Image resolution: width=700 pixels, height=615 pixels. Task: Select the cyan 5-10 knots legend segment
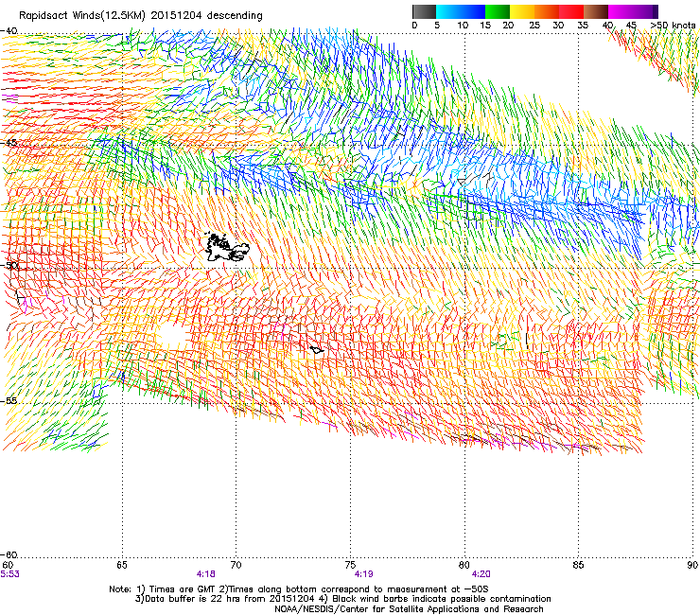pos(447,11)
